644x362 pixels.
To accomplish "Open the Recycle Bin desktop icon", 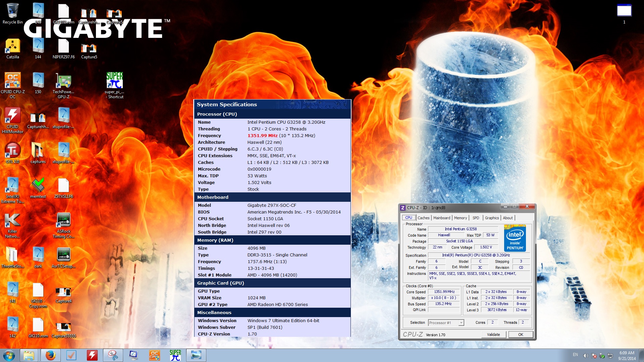I will click(x=12, y=13).
